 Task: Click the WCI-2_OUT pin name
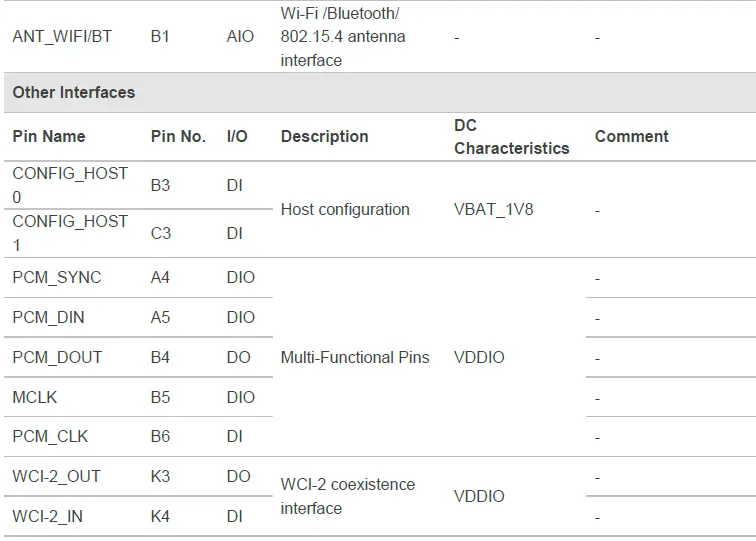click(57, 477)
